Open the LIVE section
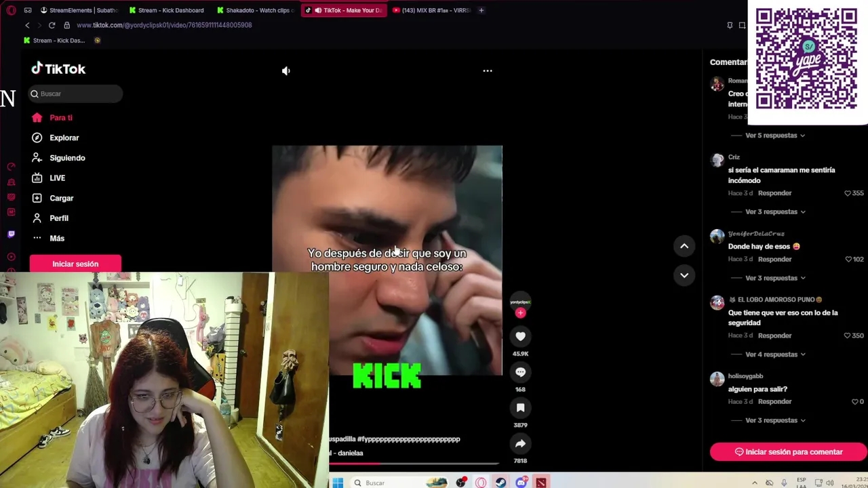Viewport: 868px width, 488px height. (x=48, y=178)
